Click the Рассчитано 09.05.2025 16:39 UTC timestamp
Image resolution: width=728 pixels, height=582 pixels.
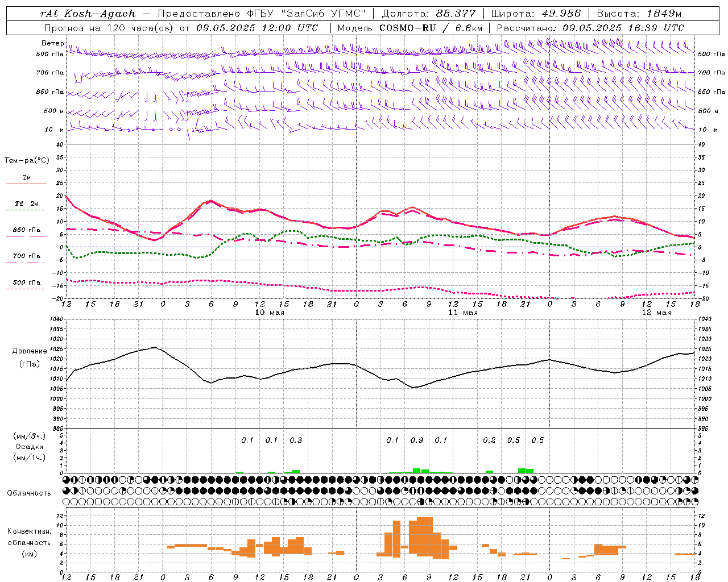pyautogui.click(x=590, y=28)
